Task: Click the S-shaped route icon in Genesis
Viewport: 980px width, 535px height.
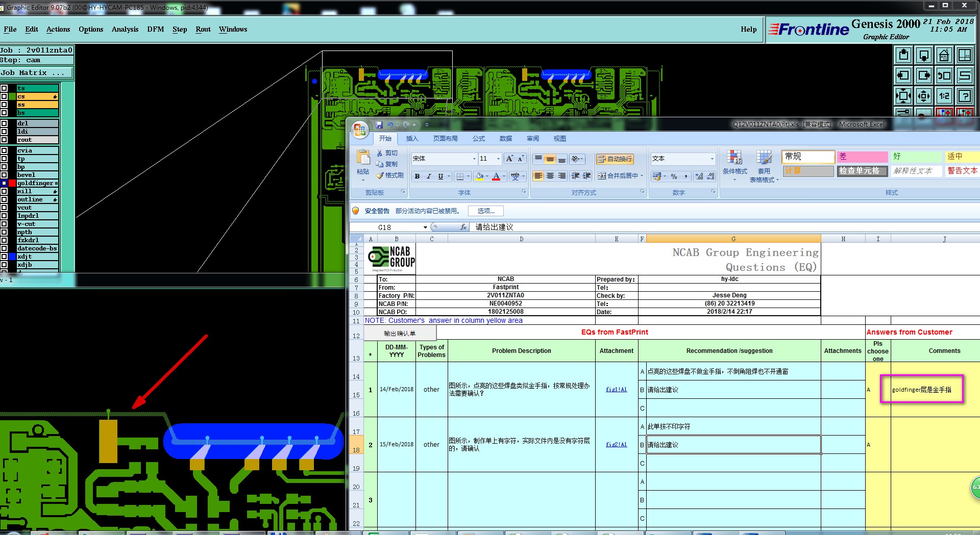Action: tap(964, 75)
